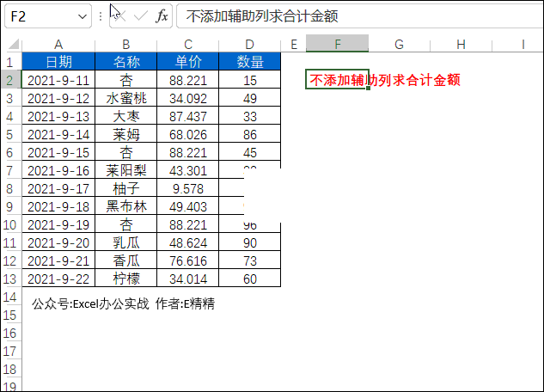Image resolution: width=544 pixels, height=392 pixels.
Task: Click price cell 34.092
Action: (188, 98)
